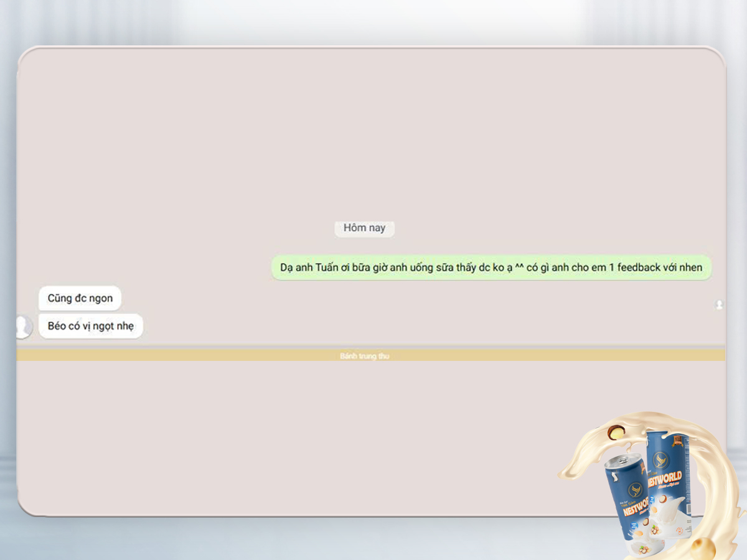Click the cracked macadamia nut atop milk splash

coord(616,432)
